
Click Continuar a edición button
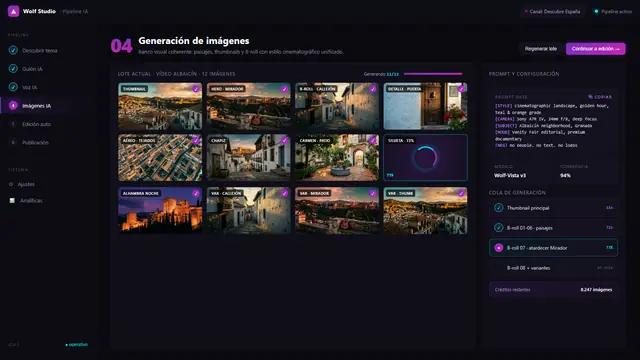point(596,49)
